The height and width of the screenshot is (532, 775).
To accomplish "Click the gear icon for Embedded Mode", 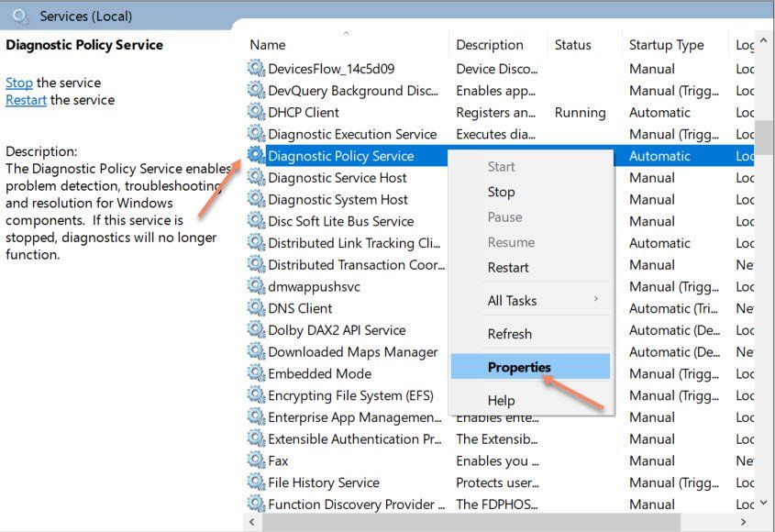I will click(x=256, y=373).
